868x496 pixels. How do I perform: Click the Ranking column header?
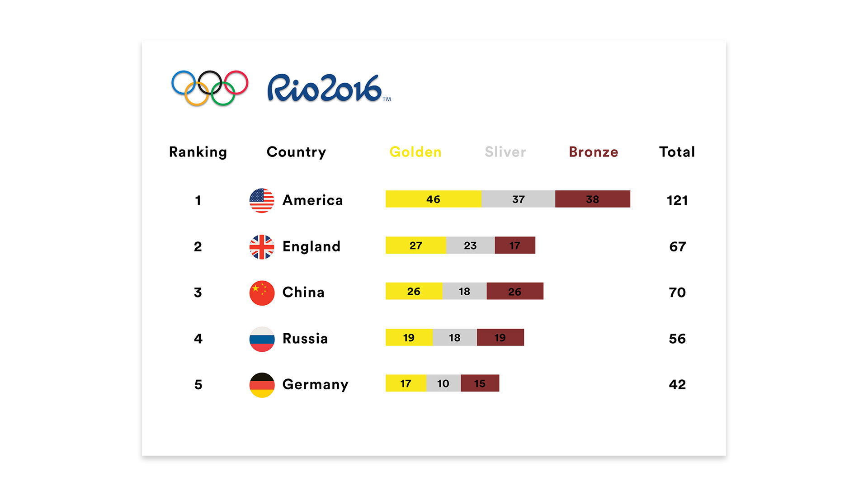coord(198,152)
